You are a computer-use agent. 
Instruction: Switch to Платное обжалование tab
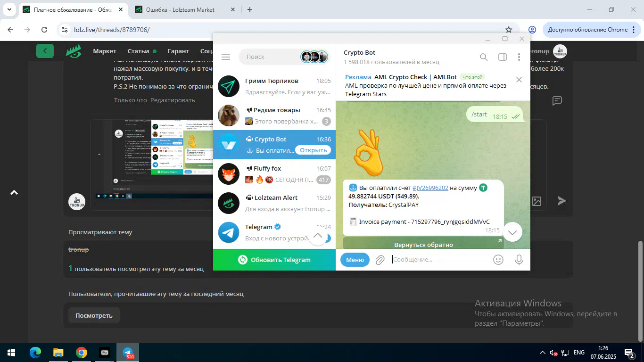click(73, 9)
